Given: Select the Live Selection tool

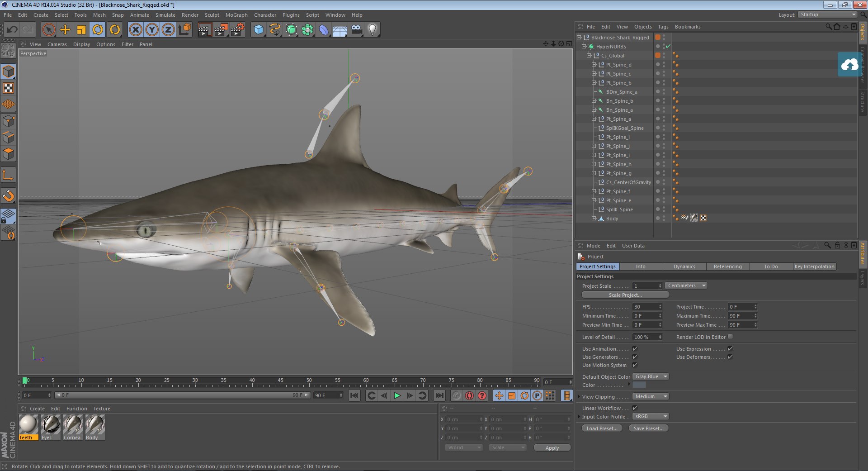Looking at the screenshot, I should pyautogui.click(x=48, y=30).
